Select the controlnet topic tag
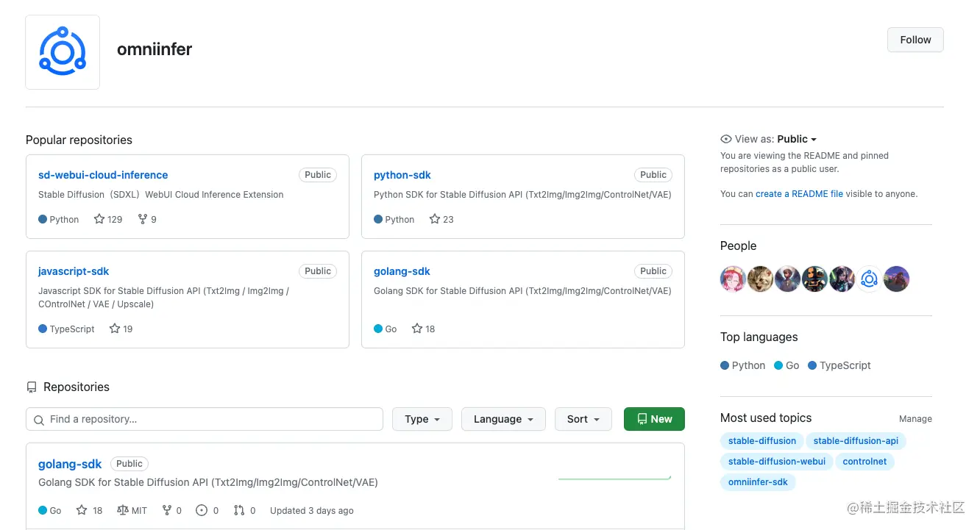The width and height of the screenshot is (980, 530). [864, 462]
